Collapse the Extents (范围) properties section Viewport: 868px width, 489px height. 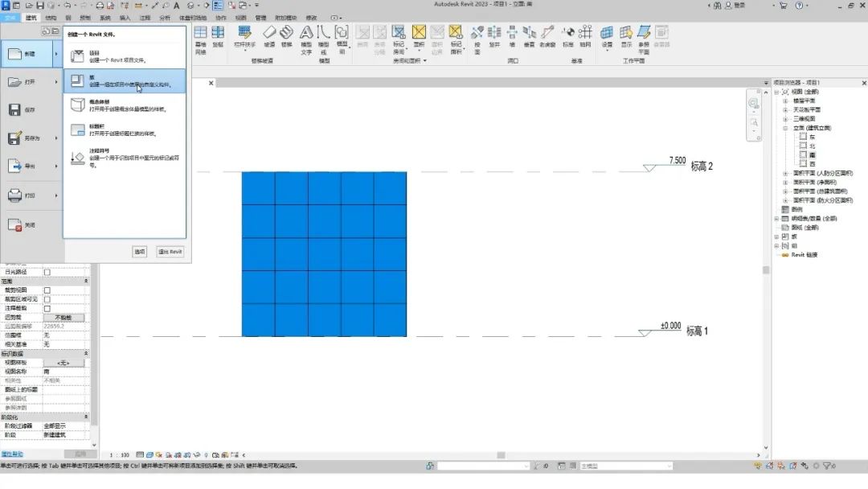pyautogui.click(x=86, y=281)
